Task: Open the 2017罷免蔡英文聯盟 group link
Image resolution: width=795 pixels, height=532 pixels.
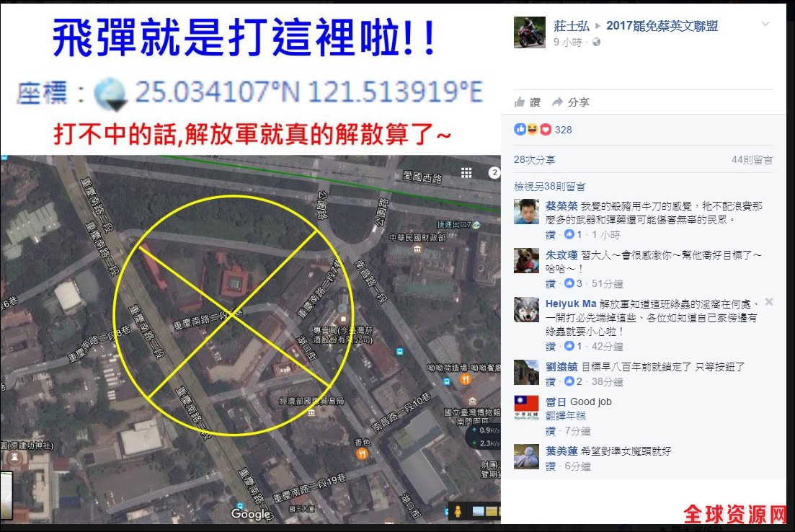Action: [x=662, y=26]
